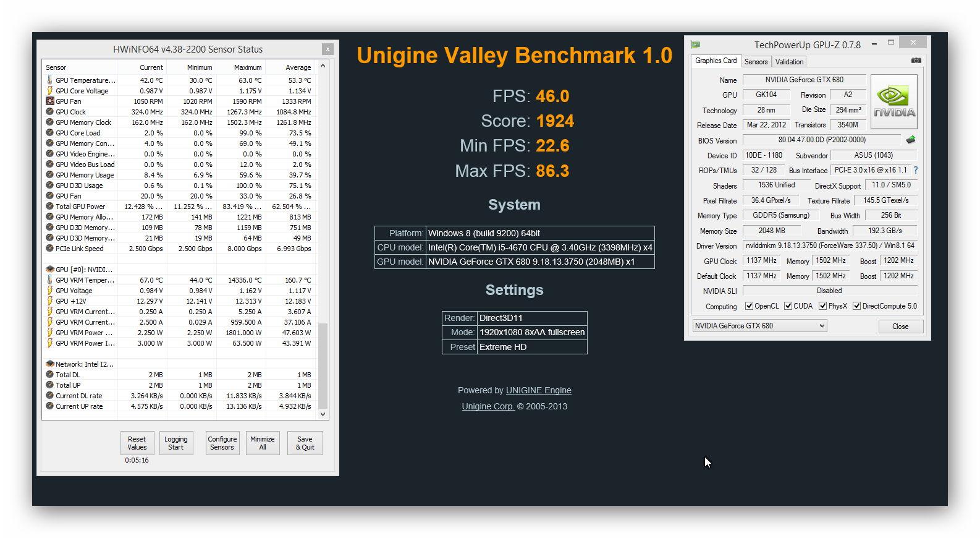Click GPU-Z screenshot camera icon
The width and height of the screenshot is (980, 538).
click(x=916, y=61)
